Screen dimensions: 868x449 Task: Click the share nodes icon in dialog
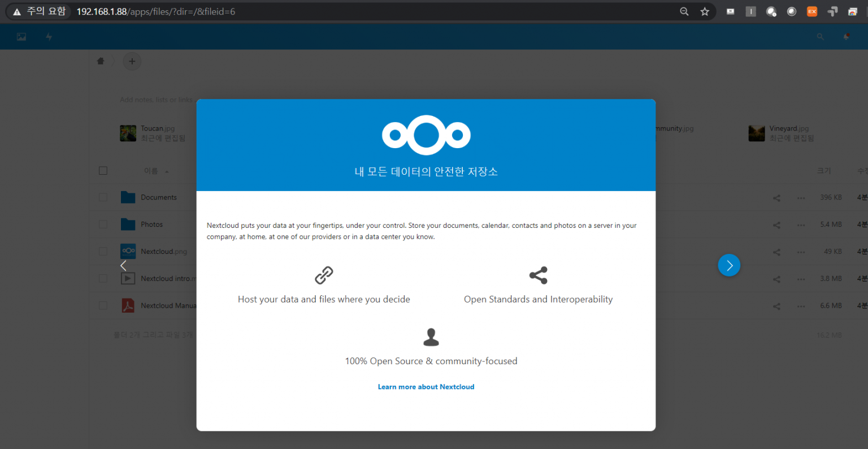539,275
